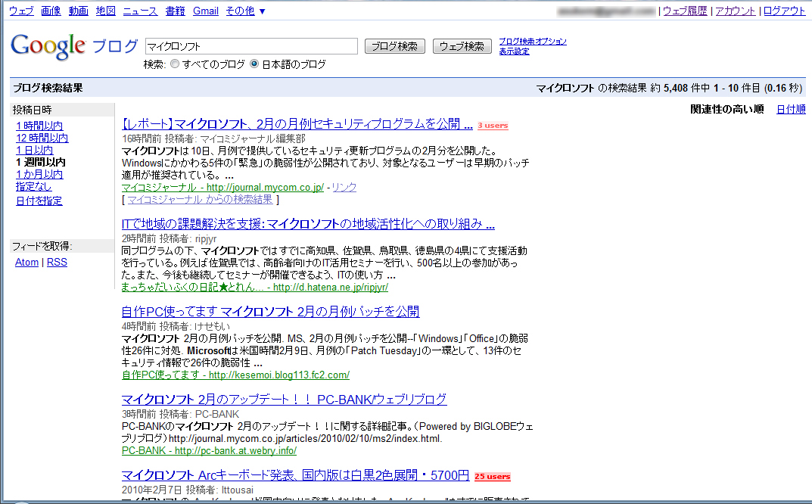812x504 pixels.
Task: Open result マイクロソフト Arcキーボード発表
Action: click(x=295, y=475)
